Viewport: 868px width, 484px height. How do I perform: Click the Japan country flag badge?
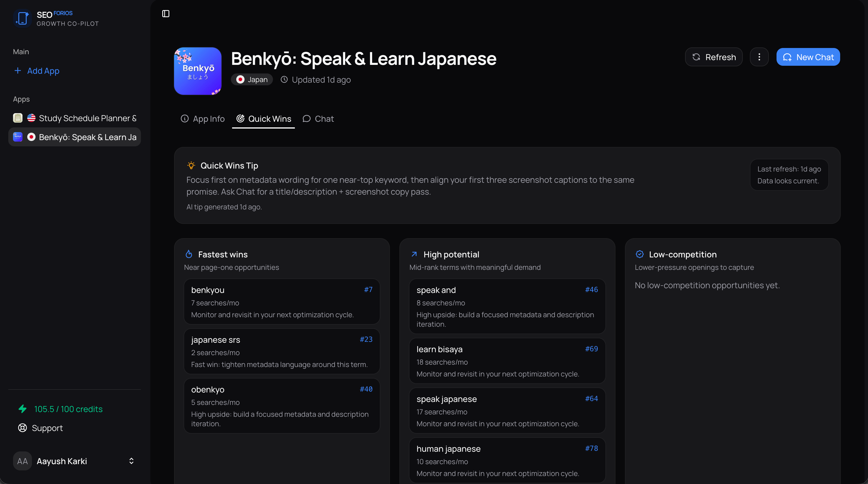(x=252, y=80)
